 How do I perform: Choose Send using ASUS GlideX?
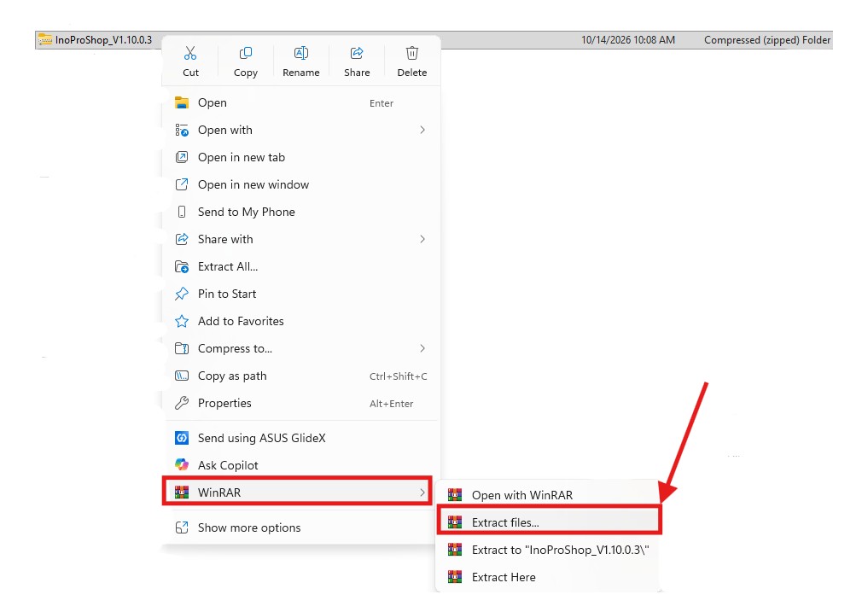pyautogui.click(x=301, y=438)
